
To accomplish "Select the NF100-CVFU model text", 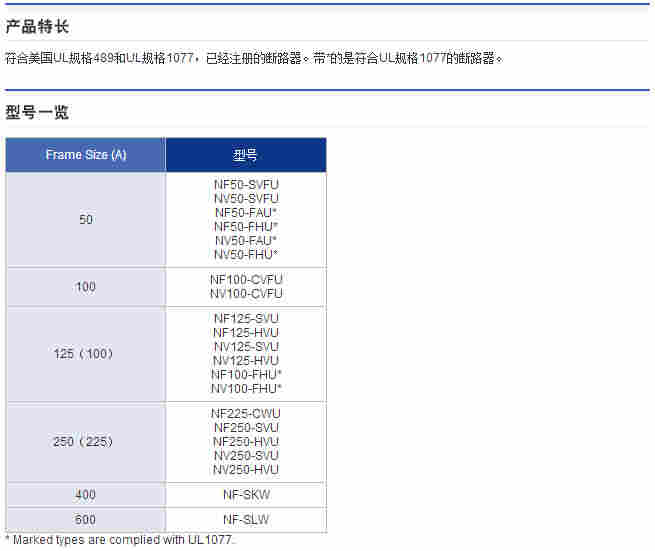I will [x=246, y=280].
